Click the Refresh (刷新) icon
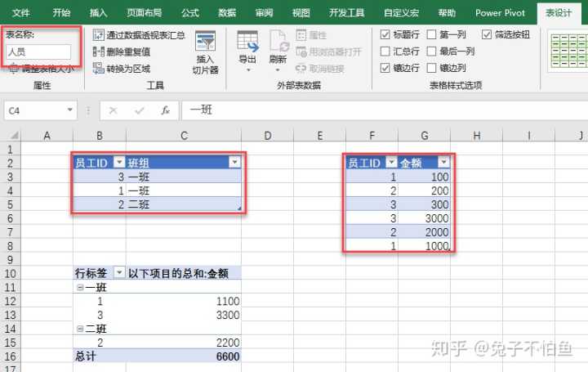588x372 pixels. pyautogui.click(x=278, y=47)
